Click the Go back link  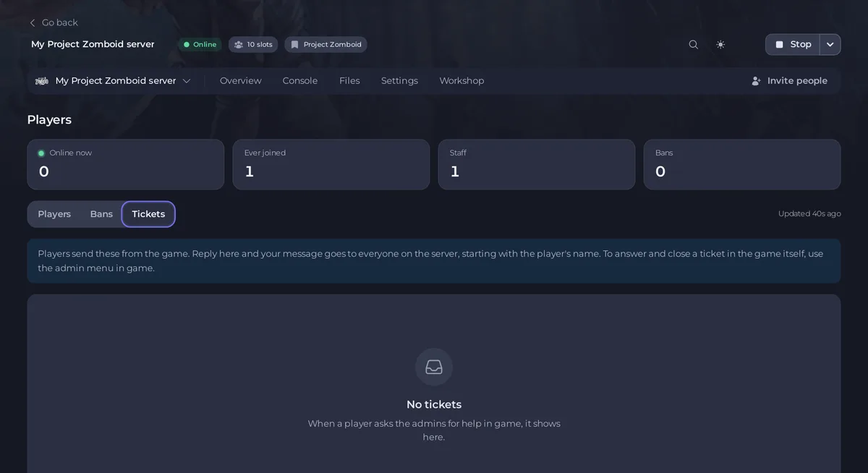(54, 22)
